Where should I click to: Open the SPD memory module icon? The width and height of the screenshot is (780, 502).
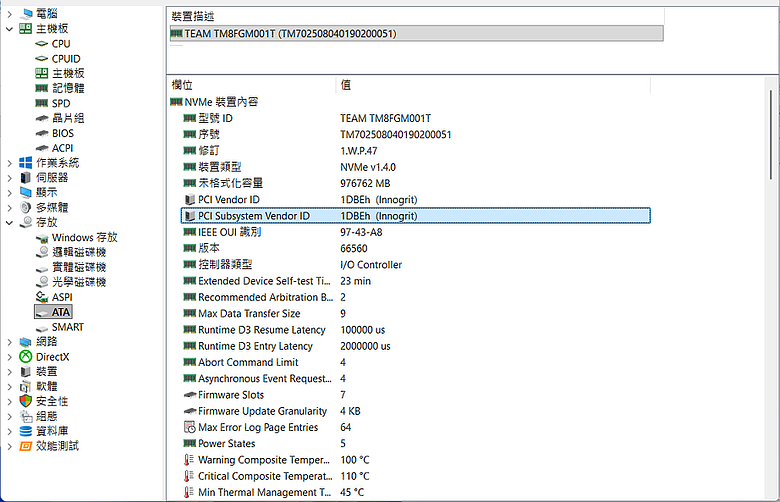click(x=42, y=103)
